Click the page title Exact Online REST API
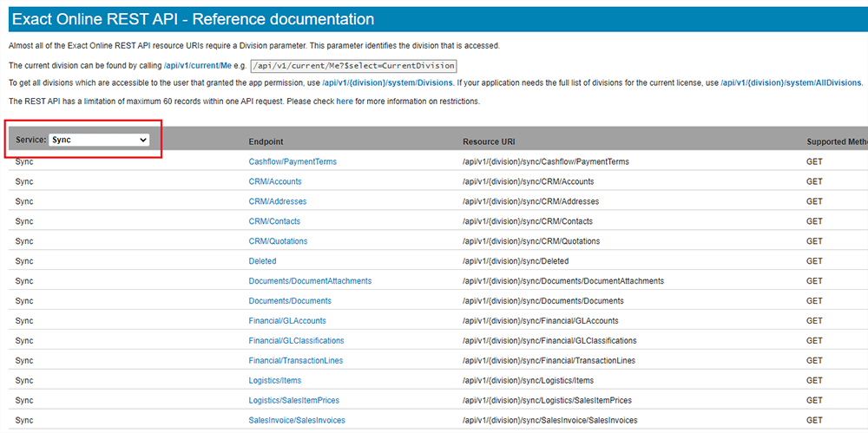 [194, 19]
